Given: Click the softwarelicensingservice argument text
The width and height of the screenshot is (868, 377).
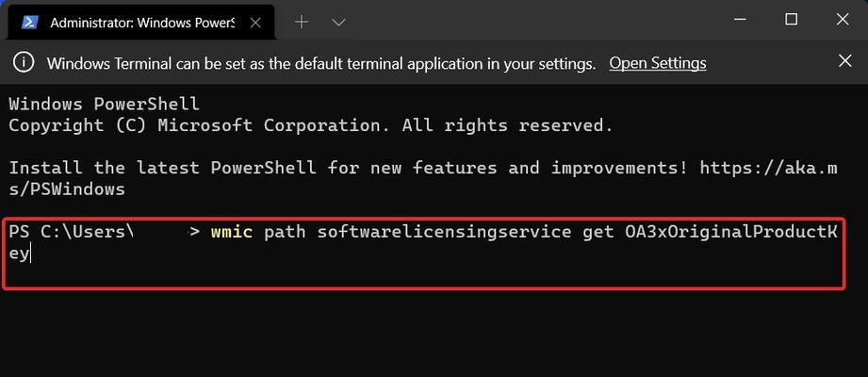Looking at the screenshot, I should (444, 232).
